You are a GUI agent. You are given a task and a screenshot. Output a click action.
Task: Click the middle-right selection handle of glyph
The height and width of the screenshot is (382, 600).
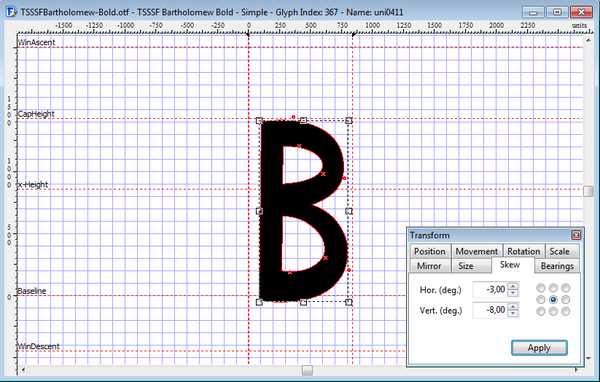[349, 211]
